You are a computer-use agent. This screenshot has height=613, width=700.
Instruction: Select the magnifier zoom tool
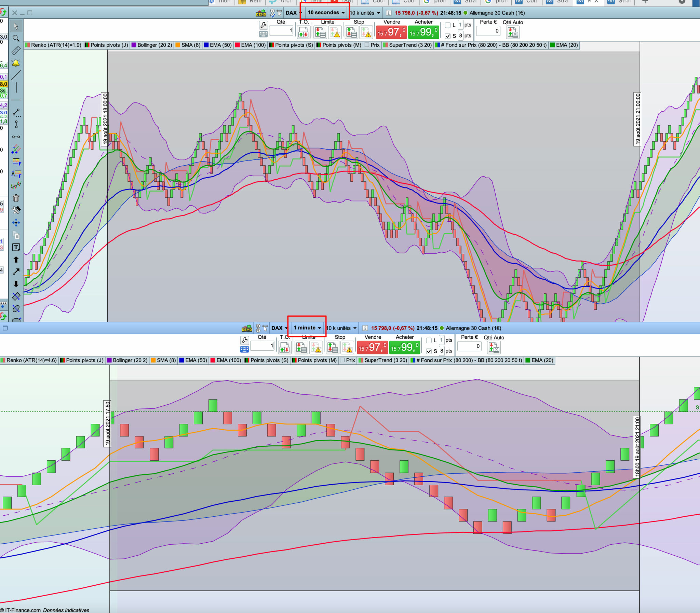click(16, 38)
